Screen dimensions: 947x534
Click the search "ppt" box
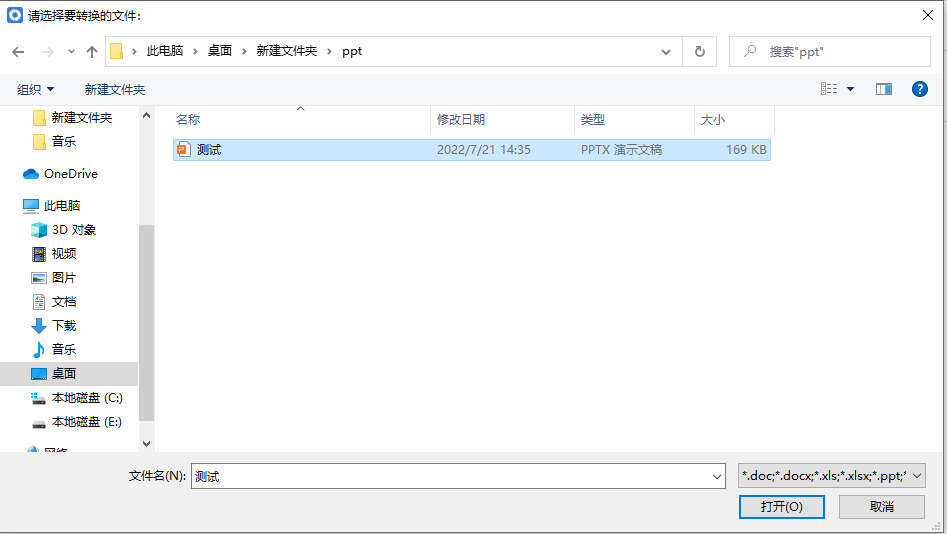[x=830, y=52]
